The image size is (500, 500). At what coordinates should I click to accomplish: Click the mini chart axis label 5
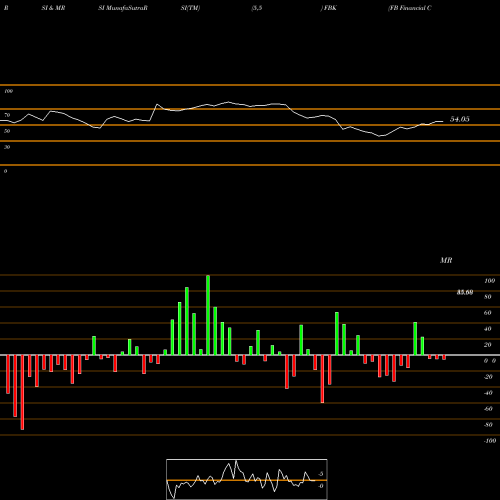pos(321,474)
